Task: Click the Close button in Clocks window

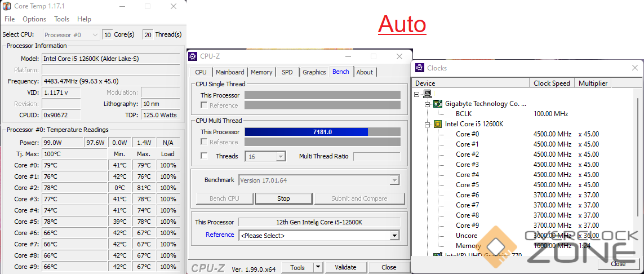Action: (x=618, y=264)
